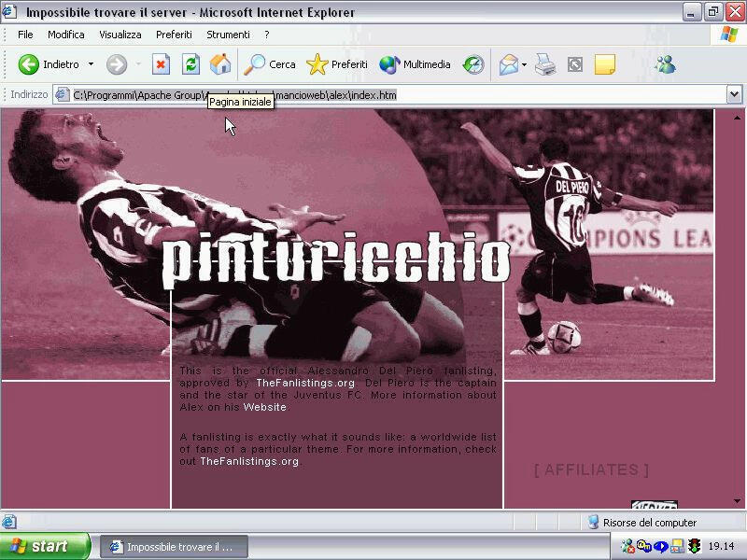Open the Visualizza menu
Screen dimensions: 747x560
coord(120,35)
